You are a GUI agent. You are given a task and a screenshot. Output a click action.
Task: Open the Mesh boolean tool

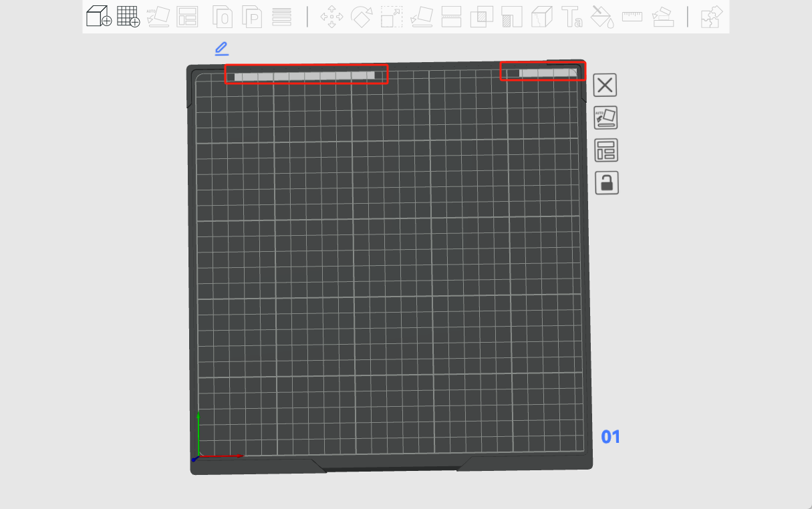(482, 17)
